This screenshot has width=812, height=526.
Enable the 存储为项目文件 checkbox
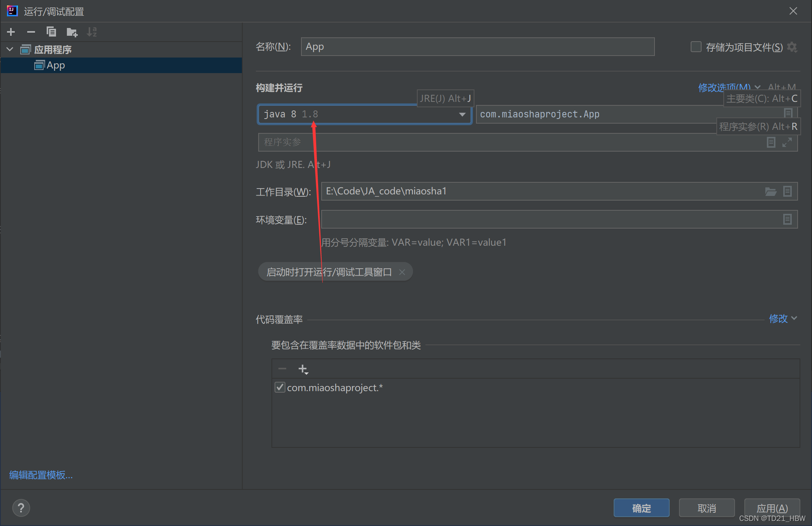[696, 47]
